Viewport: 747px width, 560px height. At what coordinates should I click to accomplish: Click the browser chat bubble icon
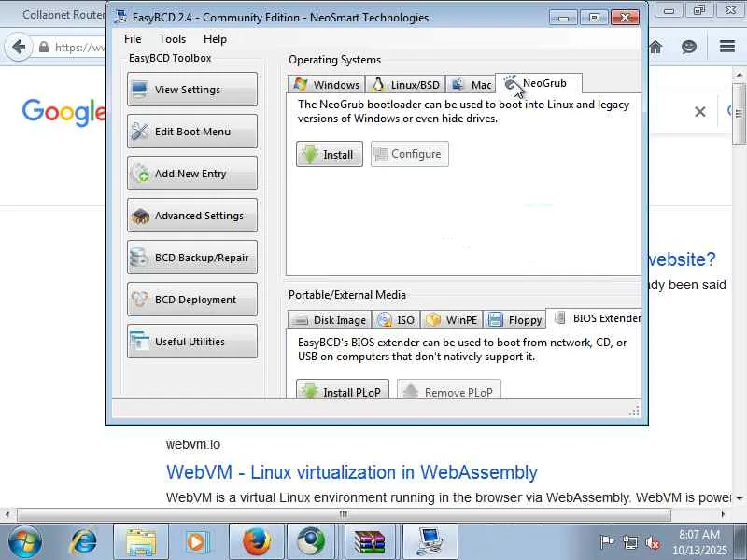689,47
